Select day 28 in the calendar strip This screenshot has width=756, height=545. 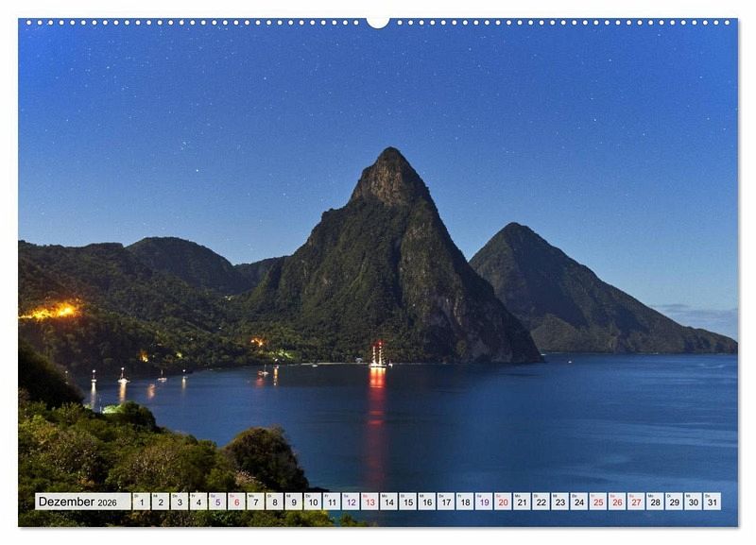click(655, 502)
